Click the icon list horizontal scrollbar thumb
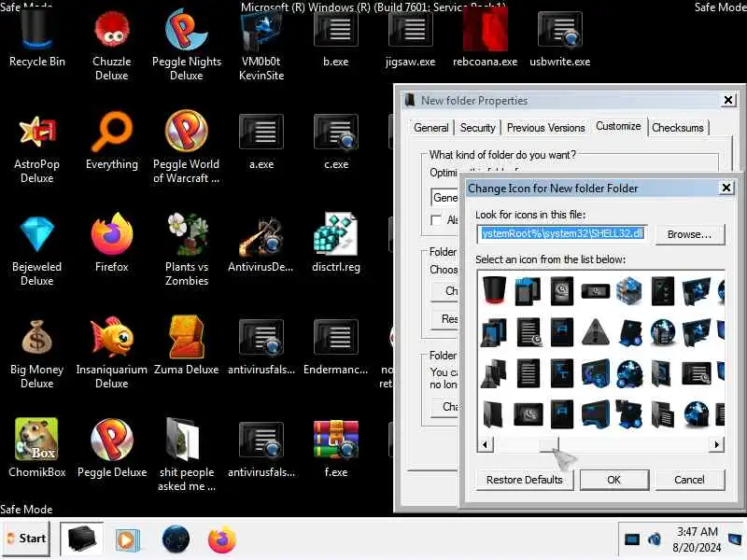Image resolution: width=747 pixels, height=560 pixels. point(548,445)
